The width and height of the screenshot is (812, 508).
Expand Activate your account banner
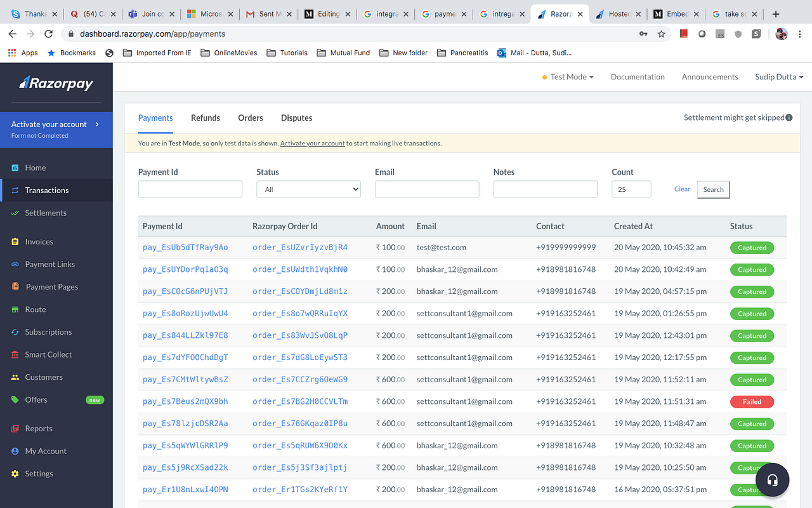[x=56, y=130]
